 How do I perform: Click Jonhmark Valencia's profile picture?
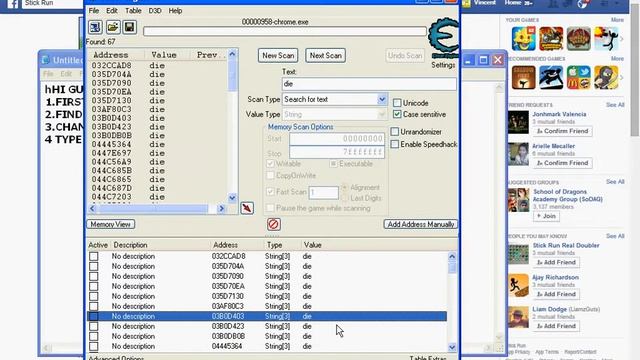click(x=518, y=122)
